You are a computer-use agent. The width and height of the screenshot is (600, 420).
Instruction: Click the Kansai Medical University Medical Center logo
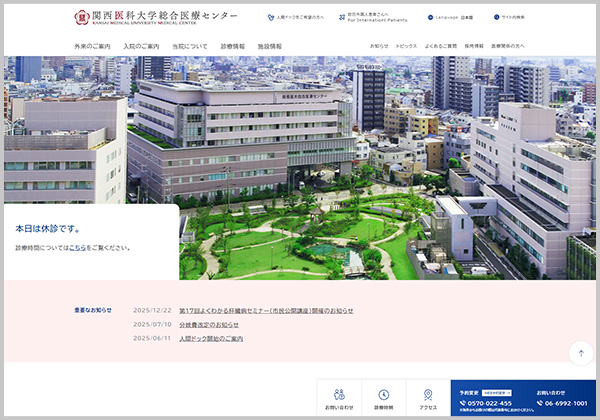[155, 18]
